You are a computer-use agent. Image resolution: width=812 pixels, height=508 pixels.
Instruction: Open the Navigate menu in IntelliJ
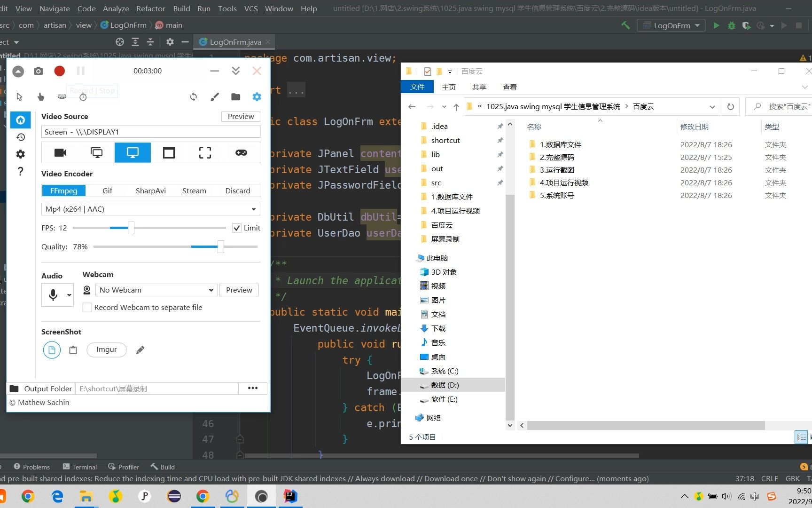point(54,8)
